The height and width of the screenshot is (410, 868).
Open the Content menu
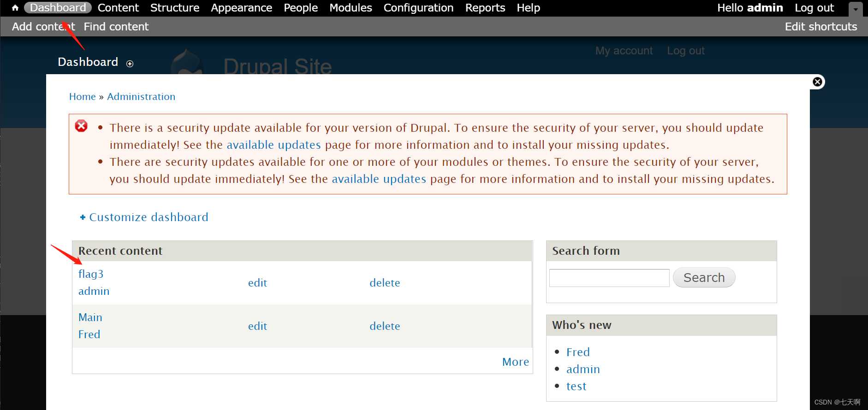click(118, 8)
